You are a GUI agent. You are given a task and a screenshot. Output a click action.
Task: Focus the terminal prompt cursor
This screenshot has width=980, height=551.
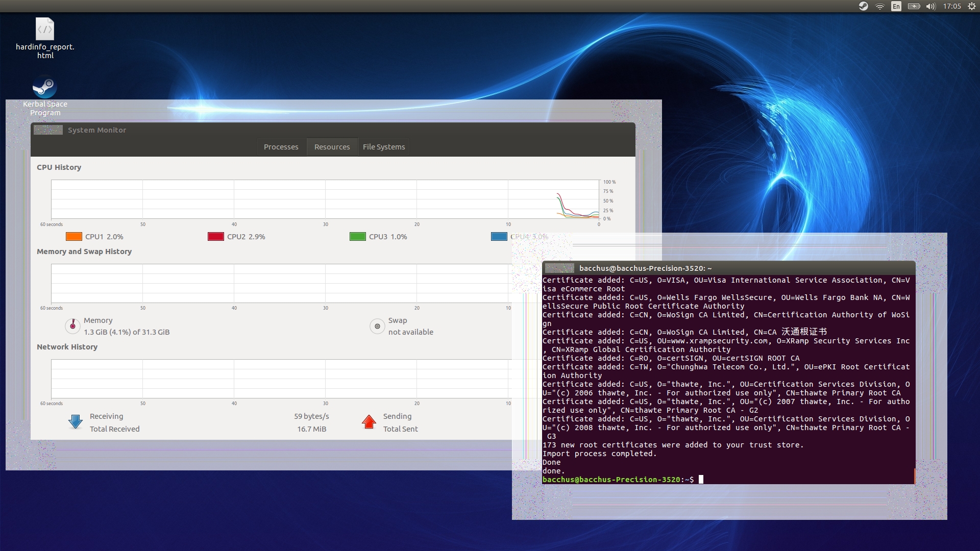[x=701, y=480]
